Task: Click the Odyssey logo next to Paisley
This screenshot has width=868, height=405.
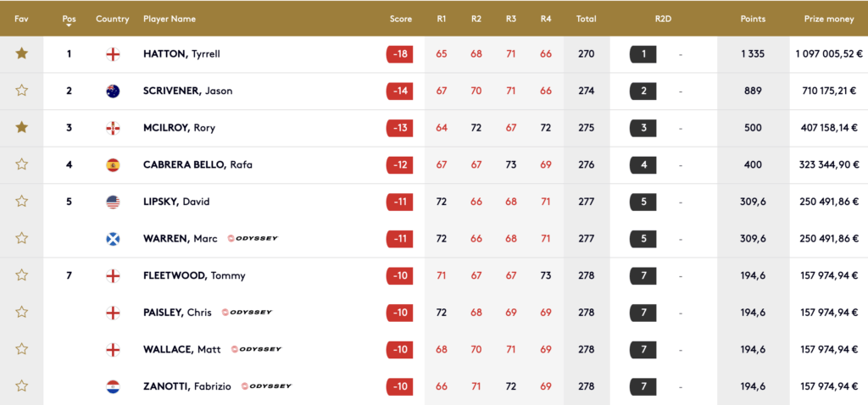Action: 247,313
